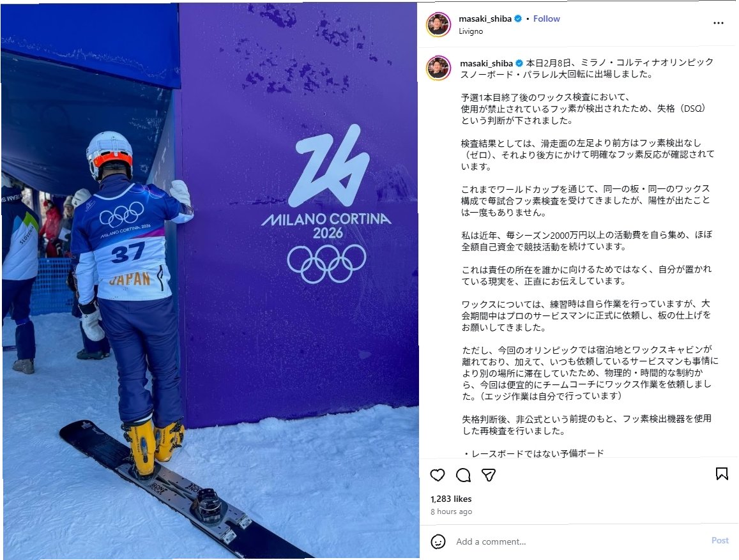Viewport: 739px width, 560px height.
Task: Save post with bookmark icon
Action: pyautogui.click(x=722, y=474)
